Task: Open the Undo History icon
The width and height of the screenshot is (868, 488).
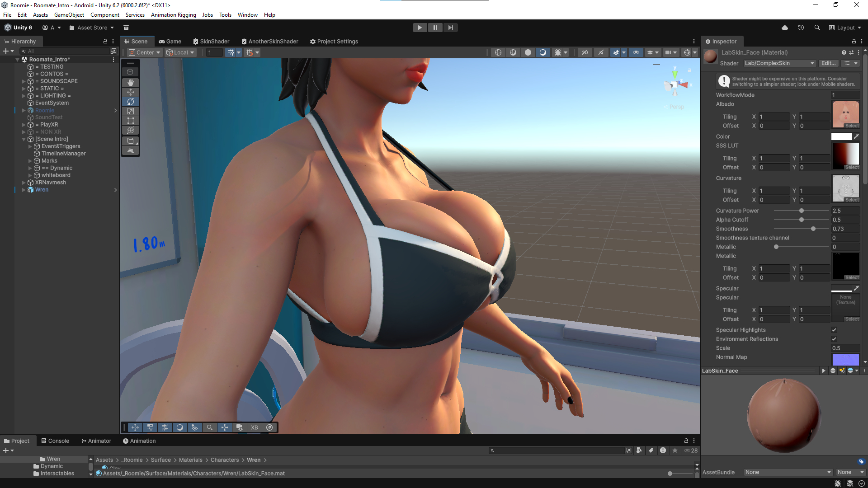Action: click(x=801, y=28)
